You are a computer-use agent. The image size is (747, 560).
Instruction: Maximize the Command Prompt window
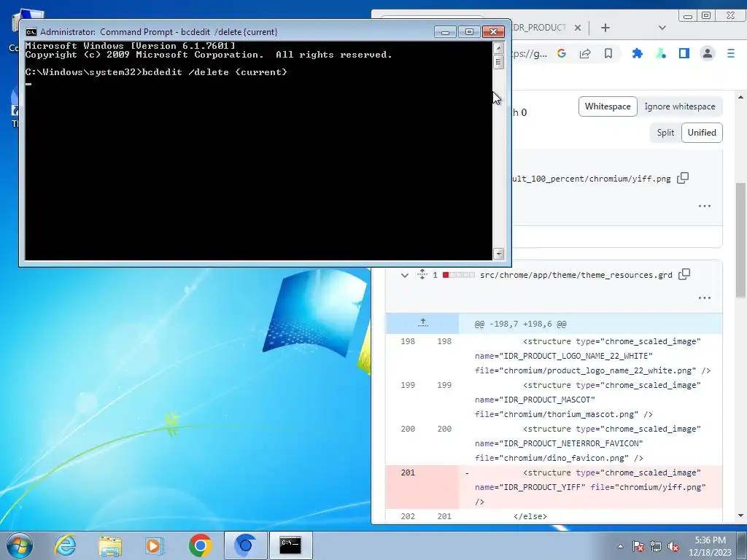469,32
